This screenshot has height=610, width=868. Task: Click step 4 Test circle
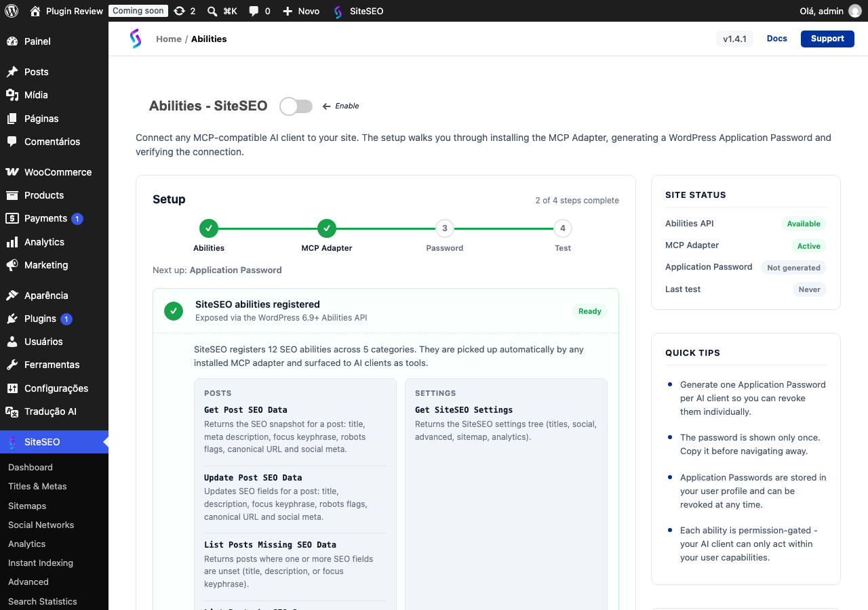pos(563,228)
